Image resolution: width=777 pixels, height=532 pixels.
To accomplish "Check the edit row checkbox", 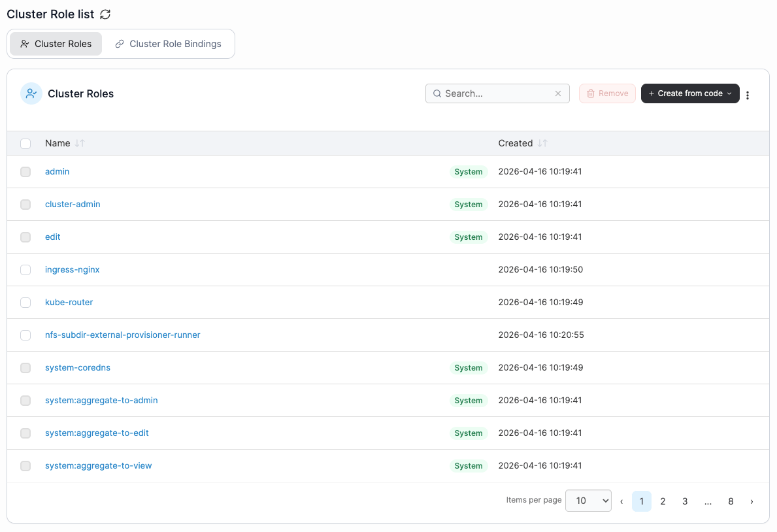I will coord(25,237).
